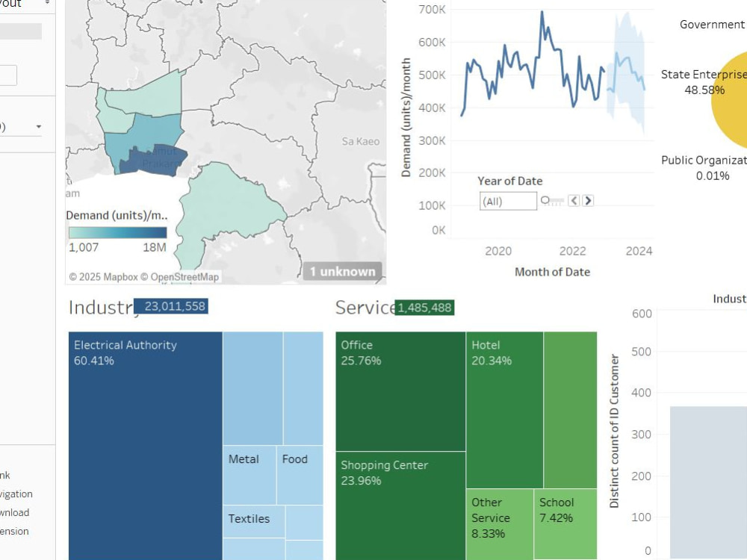Viewport: 747px width, 560px height.
Task: Select the Textiles treemap block
Action: tap(254, 521)
